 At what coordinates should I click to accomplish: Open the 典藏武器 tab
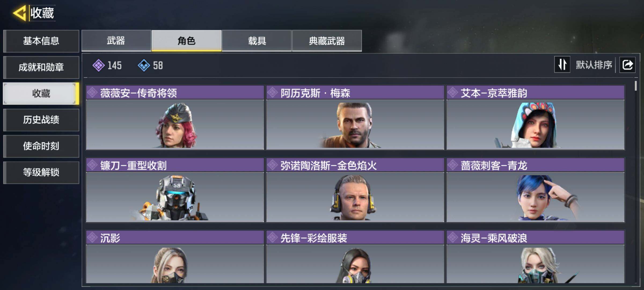click(x=327, y=41)
